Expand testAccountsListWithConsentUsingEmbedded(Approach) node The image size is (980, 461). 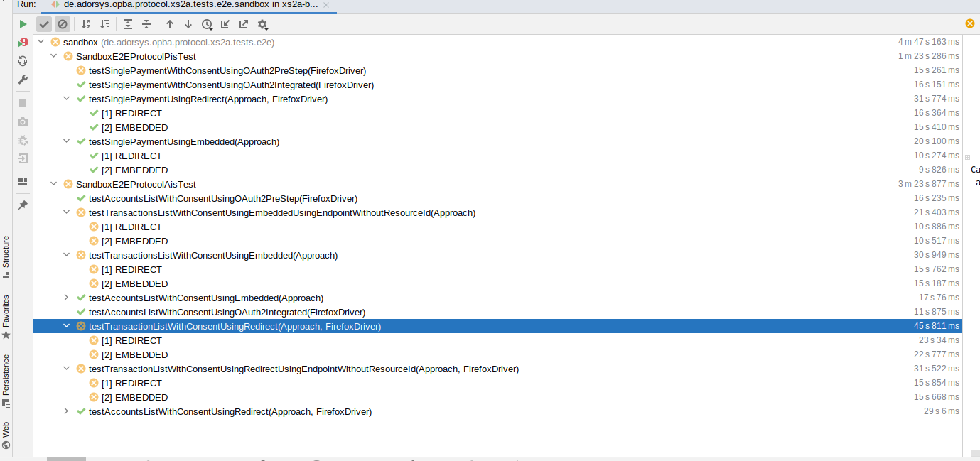67,298
